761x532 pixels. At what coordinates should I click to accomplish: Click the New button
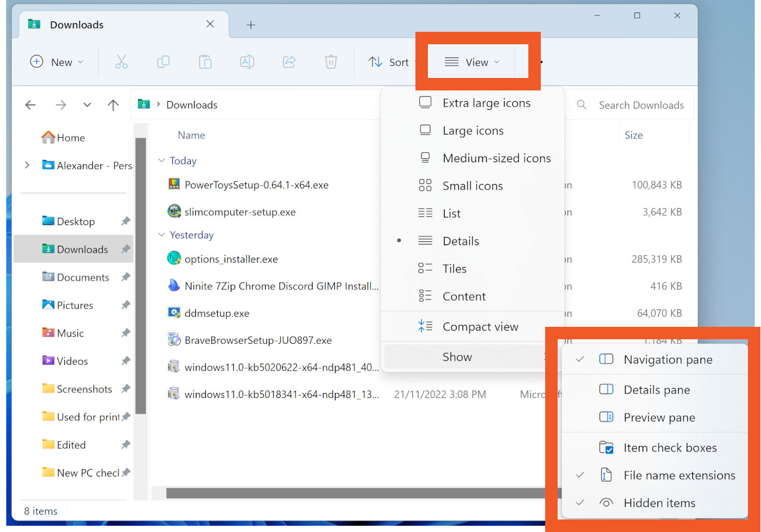pos(56,62)
